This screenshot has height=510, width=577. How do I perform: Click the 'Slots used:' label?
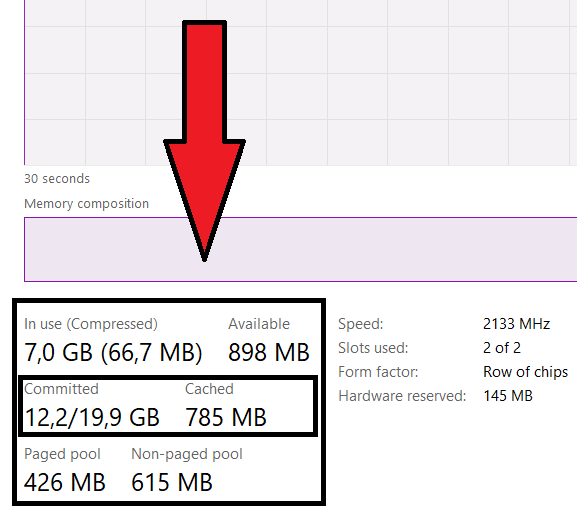pyautogui.click(x=373, y=348)
